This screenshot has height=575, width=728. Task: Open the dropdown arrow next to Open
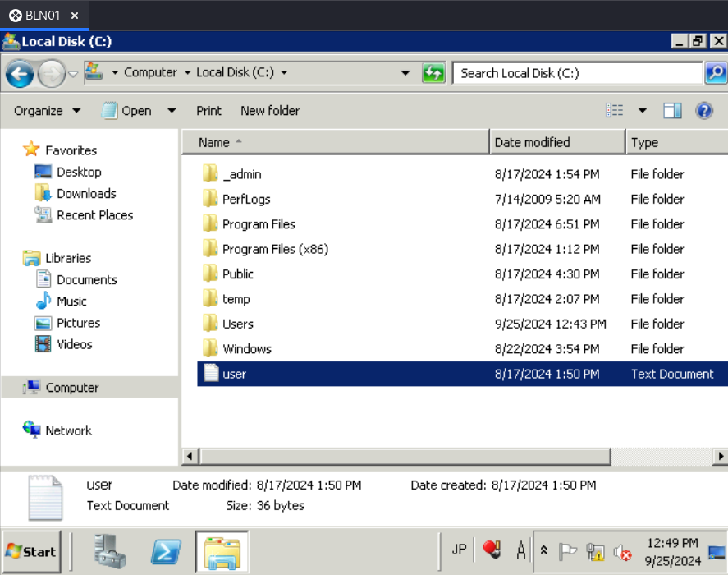tap(172, 111)
